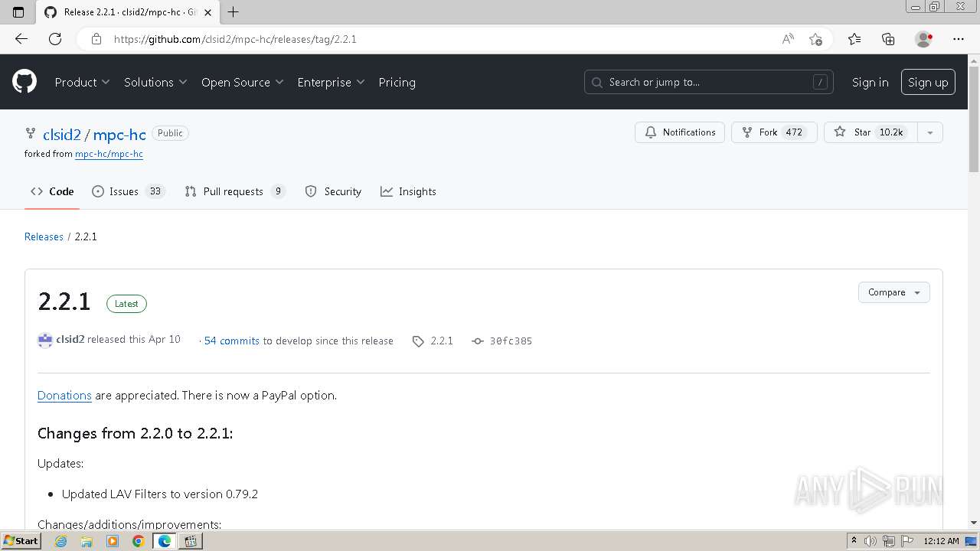Expand the Product menu

click(x=82, y=82)
